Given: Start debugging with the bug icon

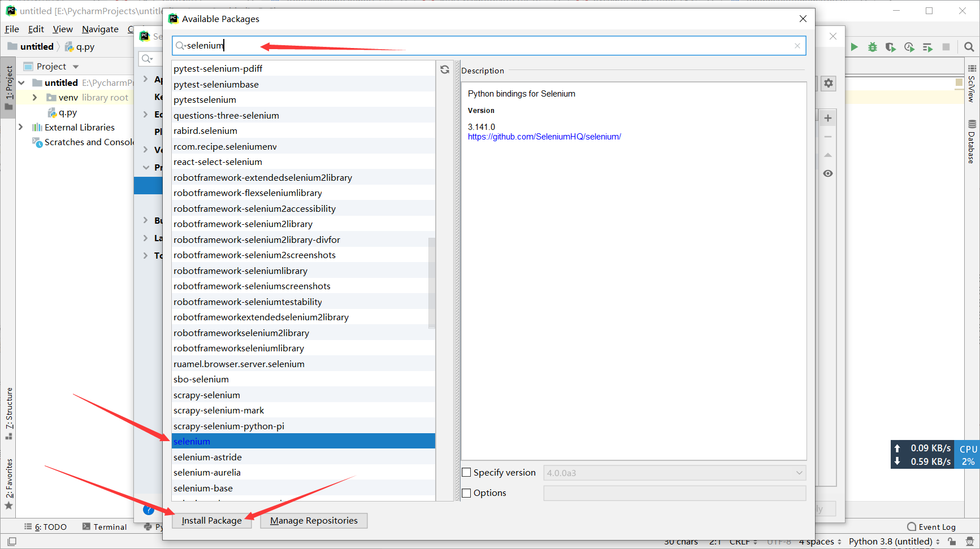Looking at the screenshot, I should point(873,47).
